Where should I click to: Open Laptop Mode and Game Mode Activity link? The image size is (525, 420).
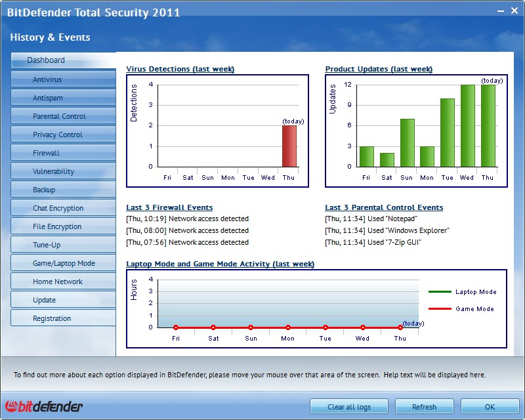(220, 264)
